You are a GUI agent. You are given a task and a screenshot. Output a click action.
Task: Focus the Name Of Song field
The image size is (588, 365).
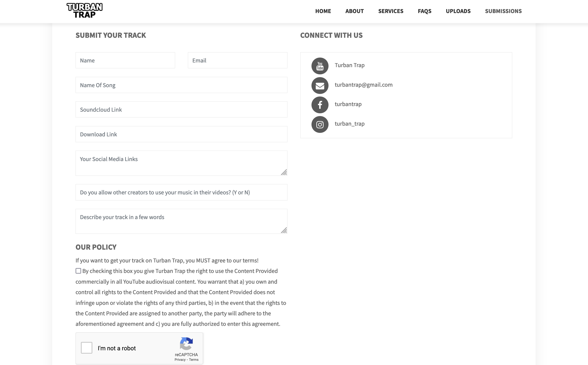pyautogui.click(x=181, y=85)
